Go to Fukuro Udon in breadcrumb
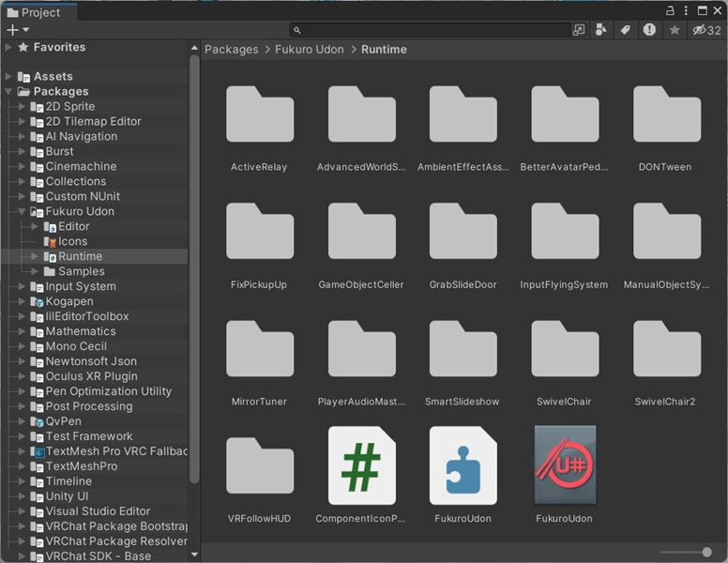Image resolution: width=728 pixels, height=563 pixels. (310, 49)
